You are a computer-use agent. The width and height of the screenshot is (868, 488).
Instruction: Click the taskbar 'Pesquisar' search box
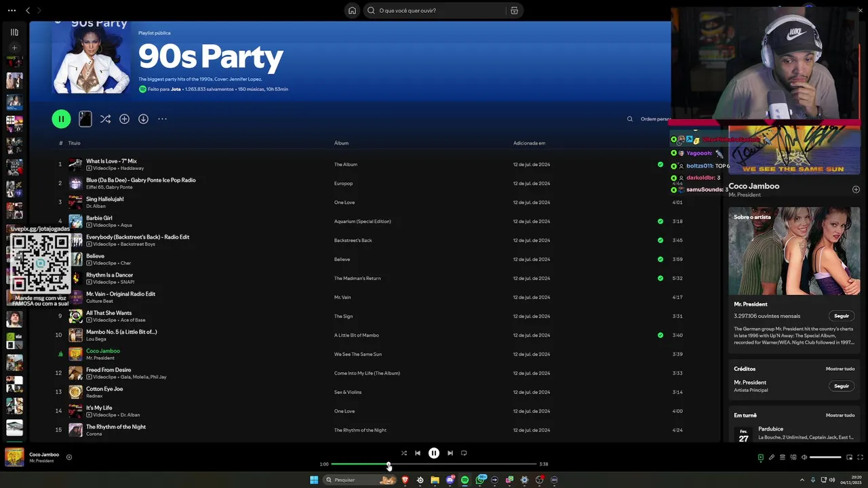coord(360,480)
